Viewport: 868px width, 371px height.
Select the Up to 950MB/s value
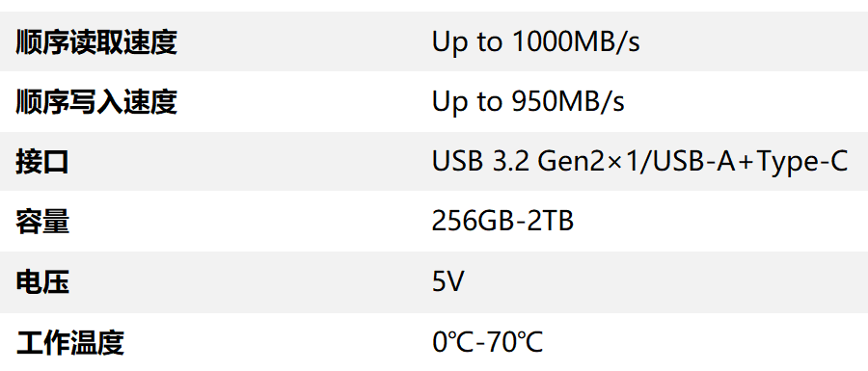coord(529,102)
